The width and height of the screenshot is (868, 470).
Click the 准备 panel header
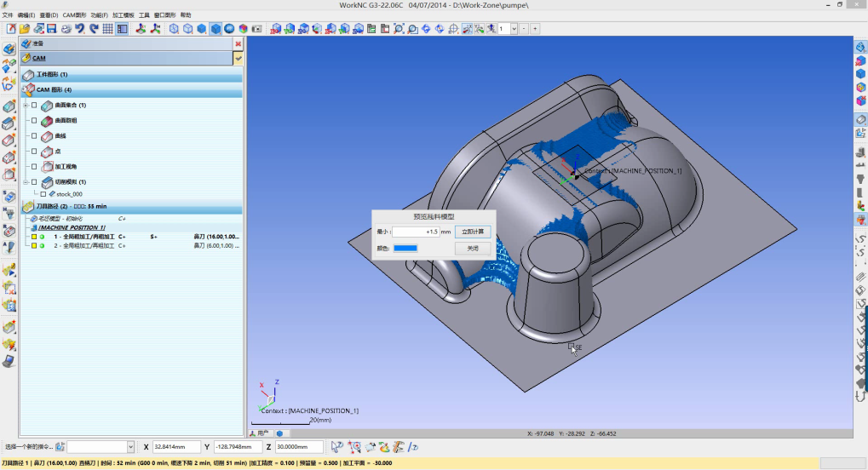(x=127, y=43)
